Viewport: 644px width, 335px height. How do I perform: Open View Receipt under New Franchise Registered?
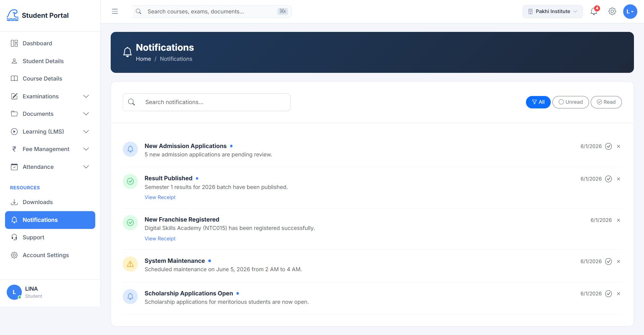click(x=160, y=239)
